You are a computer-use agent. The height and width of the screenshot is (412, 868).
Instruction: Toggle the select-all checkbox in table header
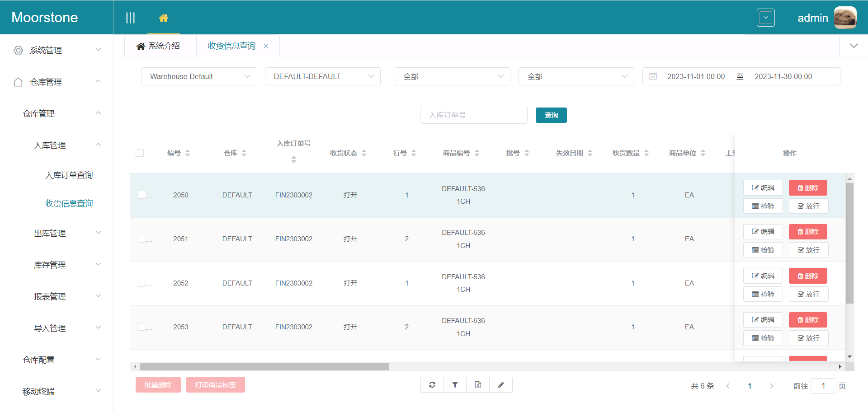tap(140, 153)
